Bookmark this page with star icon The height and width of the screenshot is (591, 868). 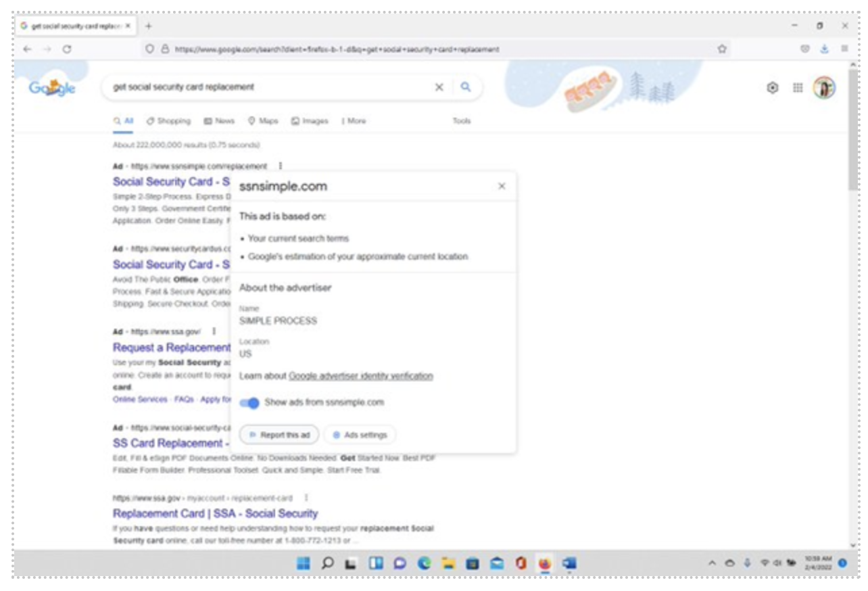[722, 49]
